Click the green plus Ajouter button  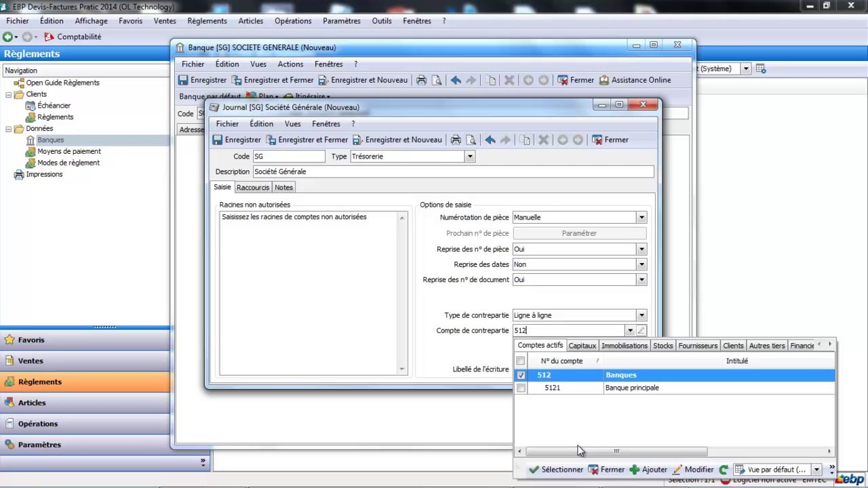(x=648, y=469)
